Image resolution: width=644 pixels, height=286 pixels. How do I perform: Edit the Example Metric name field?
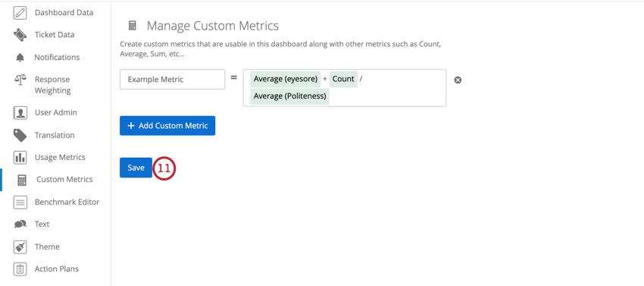point(172,80)
